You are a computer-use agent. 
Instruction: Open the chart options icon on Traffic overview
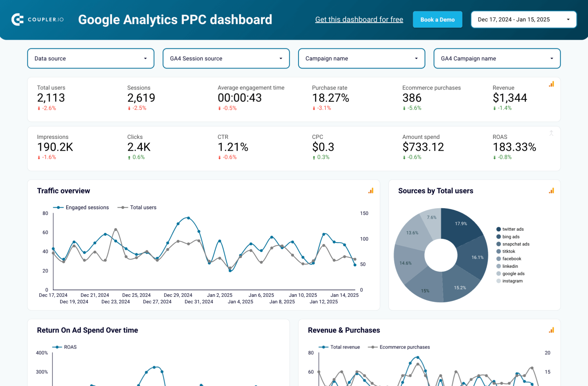(x=370, y=190)
